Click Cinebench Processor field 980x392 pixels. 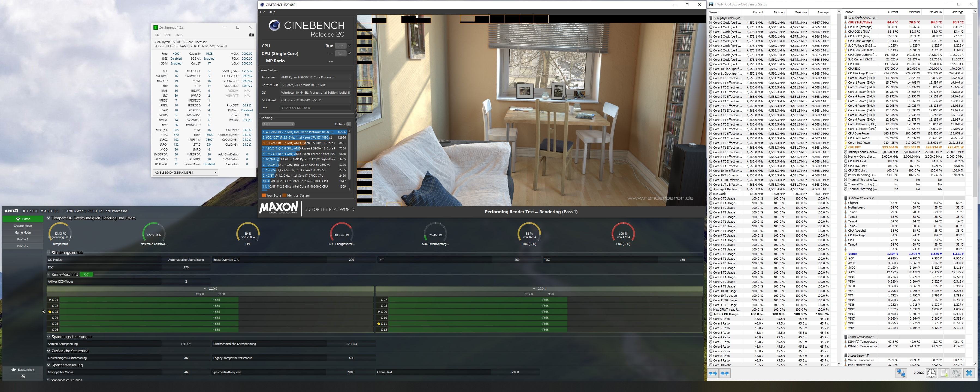click(x=315, y=78)
